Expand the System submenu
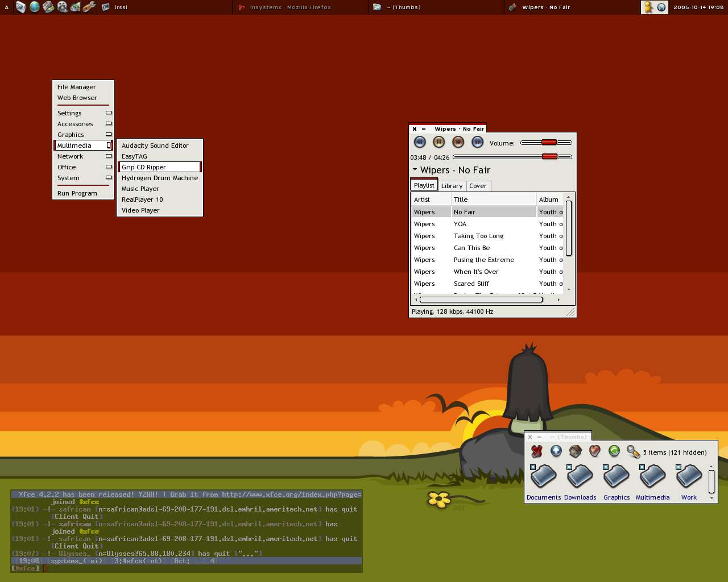 pyautogui.click(x=84, y=178)
